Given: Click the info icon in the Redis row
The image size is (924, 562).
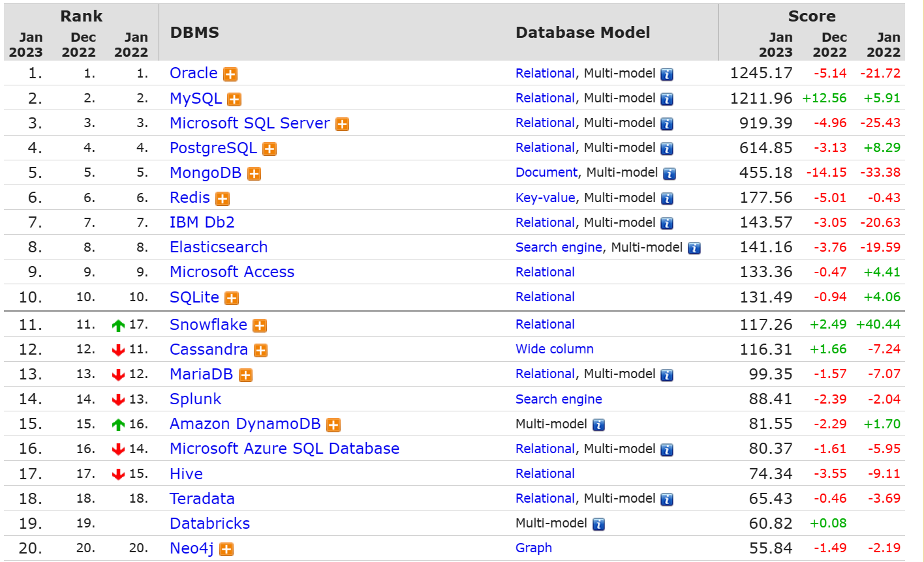Looking at the screenshot, I should tap(667, 199).
